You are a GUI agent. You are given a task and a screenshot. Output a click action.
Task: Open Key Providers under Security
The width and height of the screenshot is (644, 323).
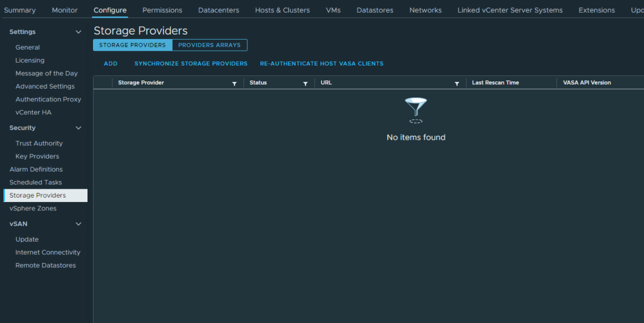pyautogui.click(x=39, y=156)
